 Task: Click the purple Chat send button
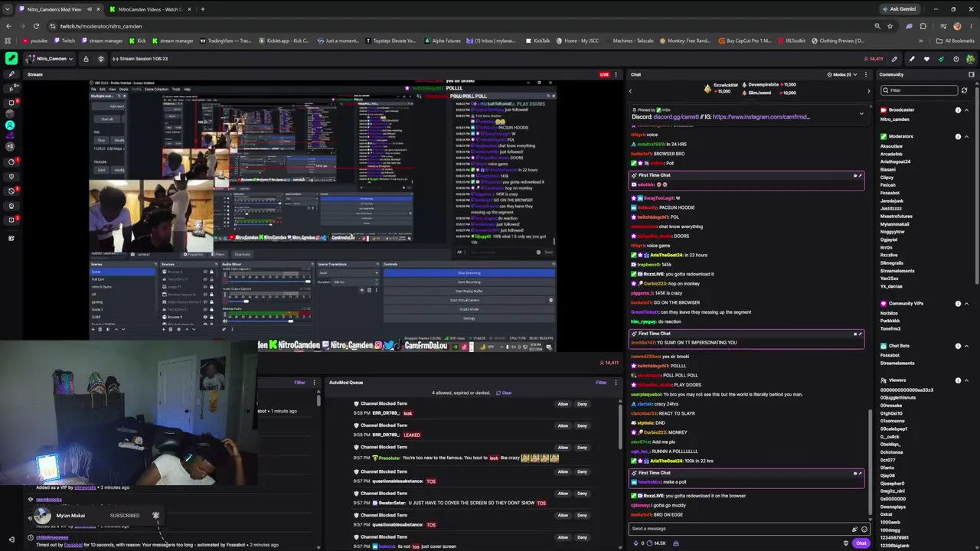coord(861,543)
